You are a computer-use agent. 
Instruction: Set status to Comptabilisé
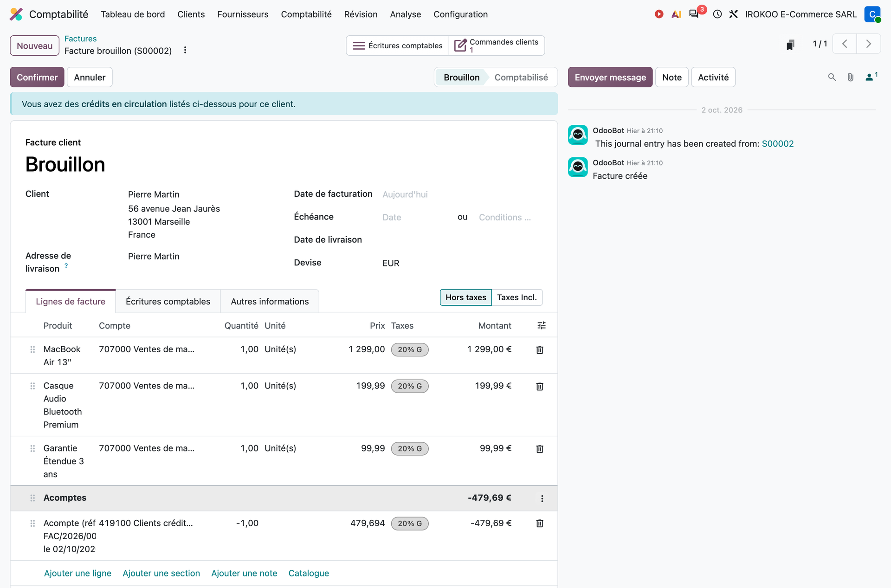(521, 78)
